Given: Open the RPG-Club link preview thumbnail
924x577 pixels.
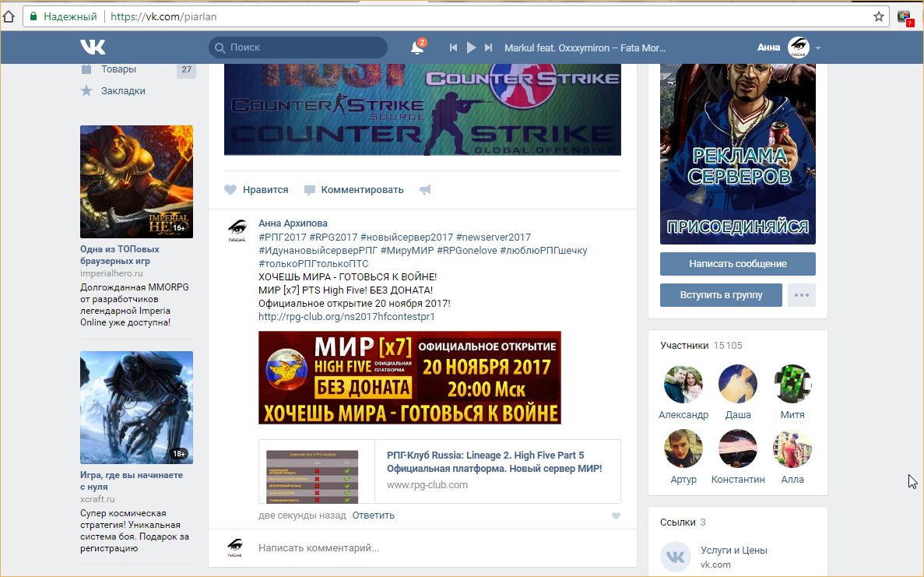Looking at the screenshot, I should click(312, 477).
